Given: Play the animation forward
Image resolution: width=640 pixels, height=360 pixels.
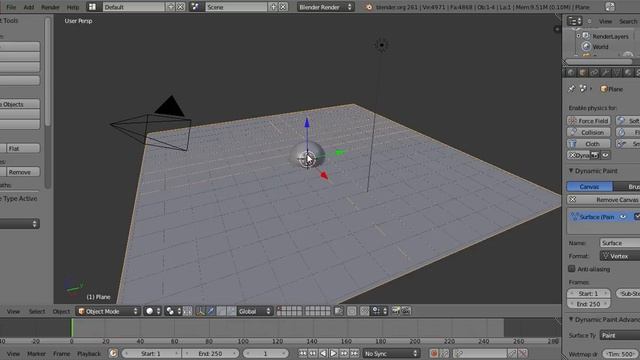Looking at the screenshot, I should tap(333, 353).
